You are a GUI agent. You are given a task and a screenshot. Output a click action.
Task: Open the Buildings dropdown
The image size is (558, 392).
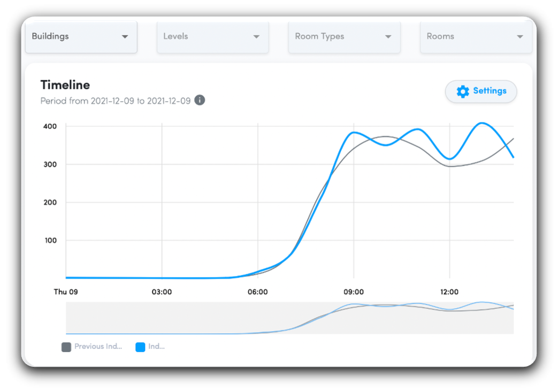tap(81, 37)
